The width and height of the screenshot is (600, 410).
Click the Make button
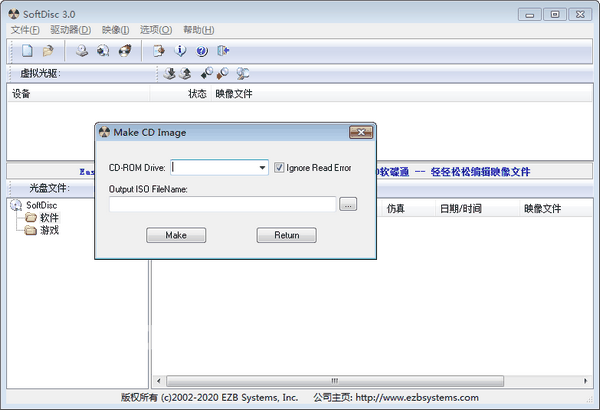point(176,235)
